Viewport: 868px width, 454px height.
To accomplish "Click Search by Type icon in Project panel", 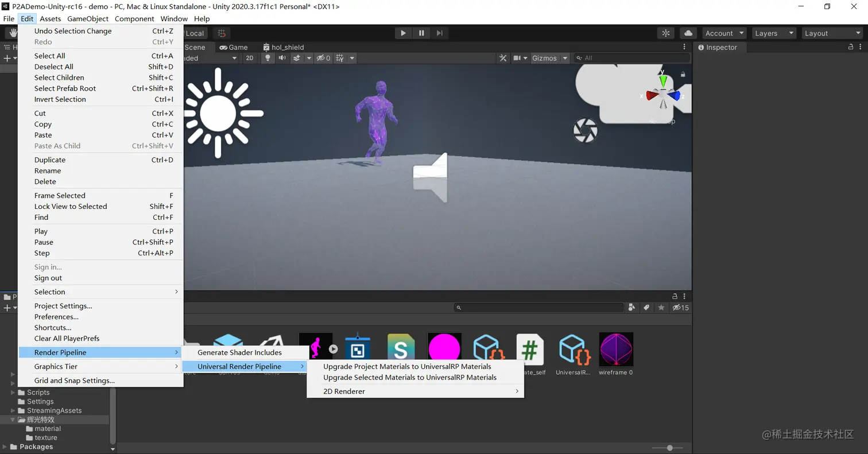I will pyautogui.click(x=632, y=308).
